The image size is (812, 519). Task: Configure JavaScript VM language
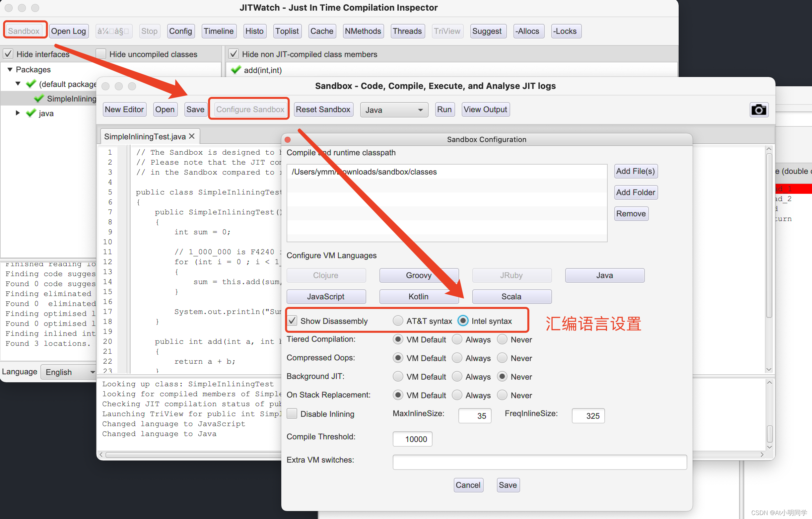(326, 296)
